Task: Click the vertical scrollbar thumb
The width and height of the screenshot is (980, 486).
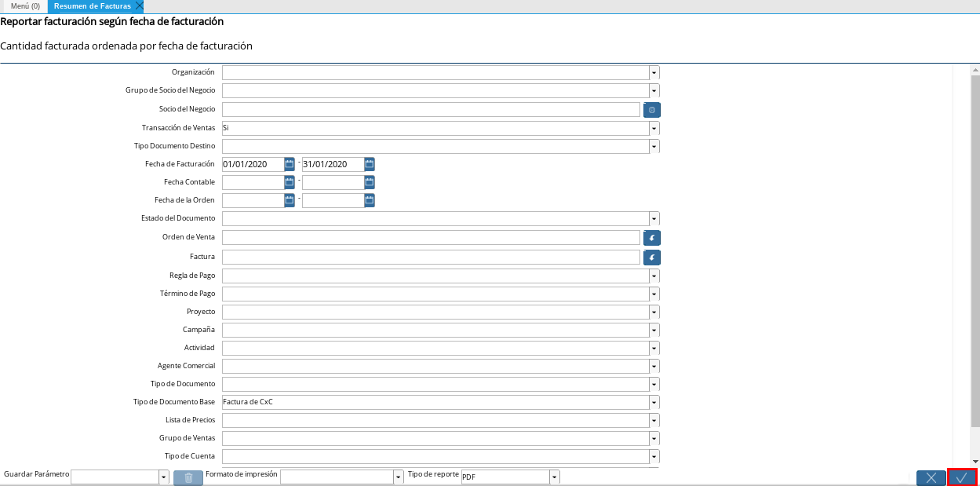Action: pyautogui.click(x=975, y=251)
